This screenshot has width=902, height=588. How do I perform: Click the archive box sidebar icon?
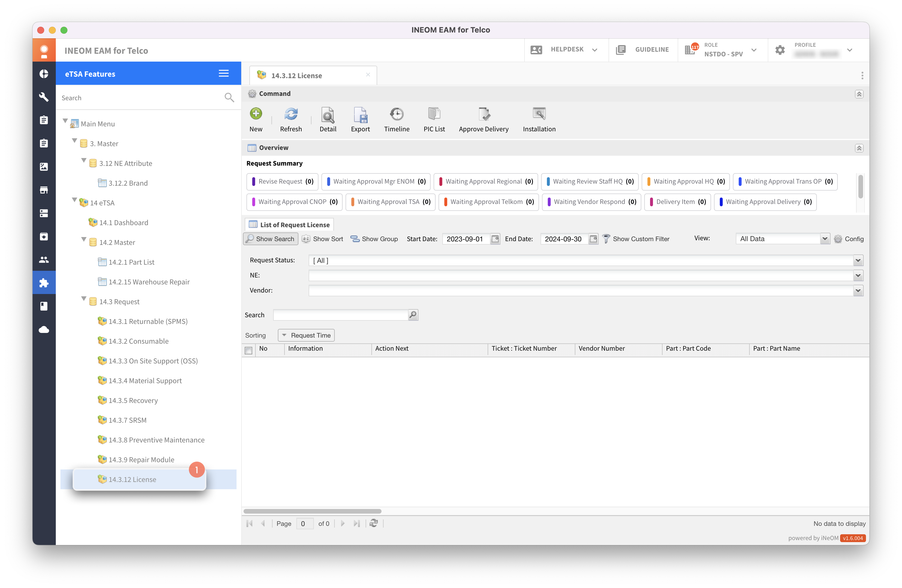click(x=44, y=237)
